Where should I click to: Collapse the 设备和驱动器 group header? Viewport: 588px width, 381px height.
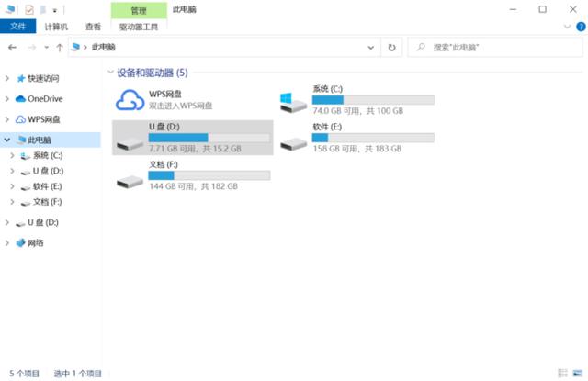(x=110, y=72)
